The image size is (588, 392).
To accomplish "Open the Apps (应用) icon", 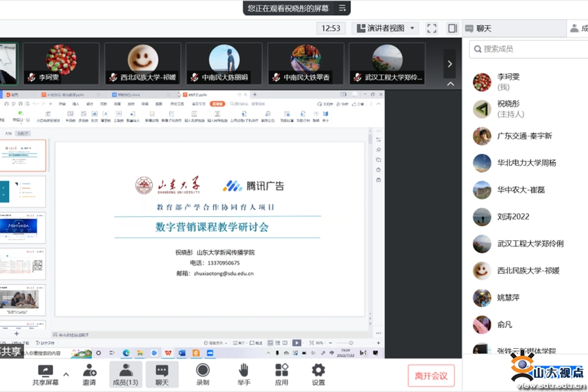I will [282, 370].
